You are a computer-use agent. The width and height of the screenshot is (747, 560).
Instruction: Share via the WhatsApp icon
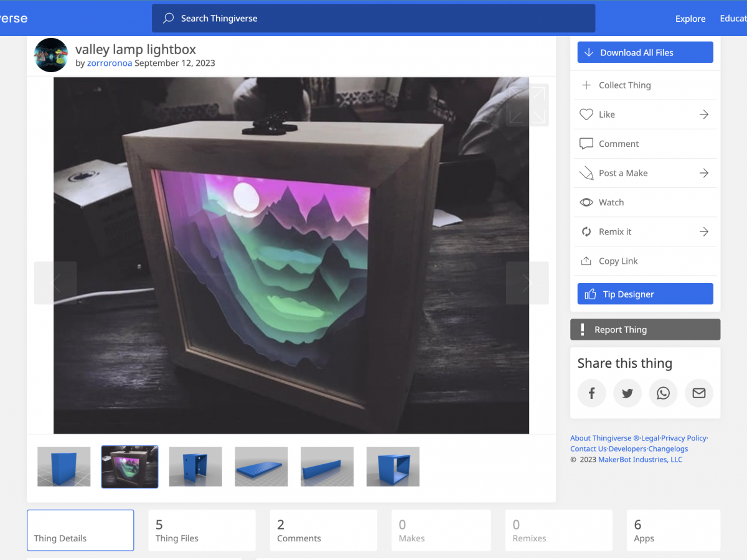[x=663, y=393]
